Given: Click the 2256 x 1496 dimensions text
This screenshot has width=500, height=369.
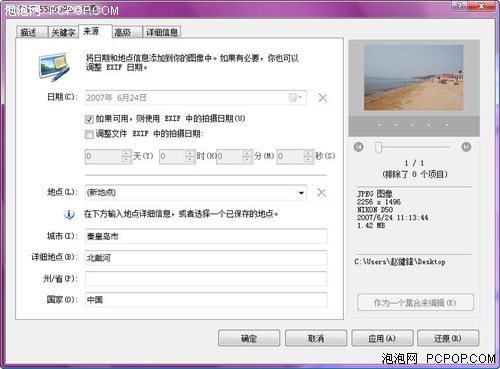Looking at the screenshot, I should 379,202.
